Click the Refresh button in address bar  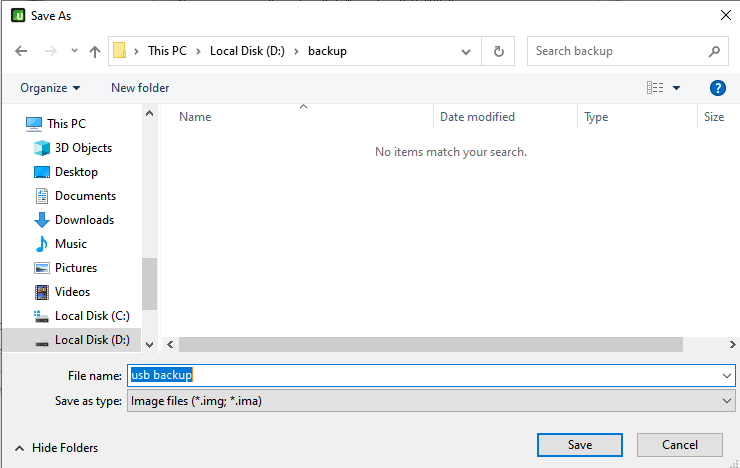499,51
